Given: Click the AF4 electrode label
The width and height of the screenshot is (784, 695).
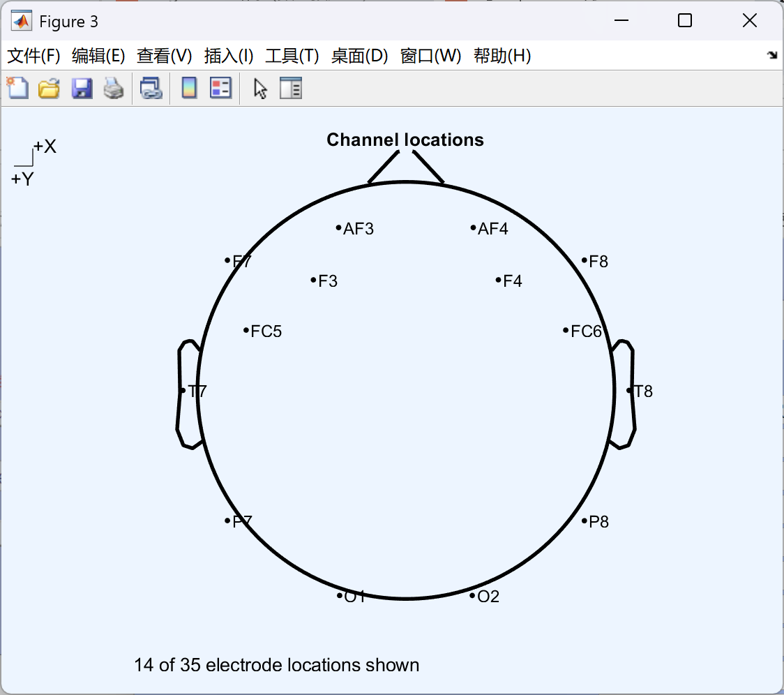Looking at the screenshot, I should coord(492,229).
